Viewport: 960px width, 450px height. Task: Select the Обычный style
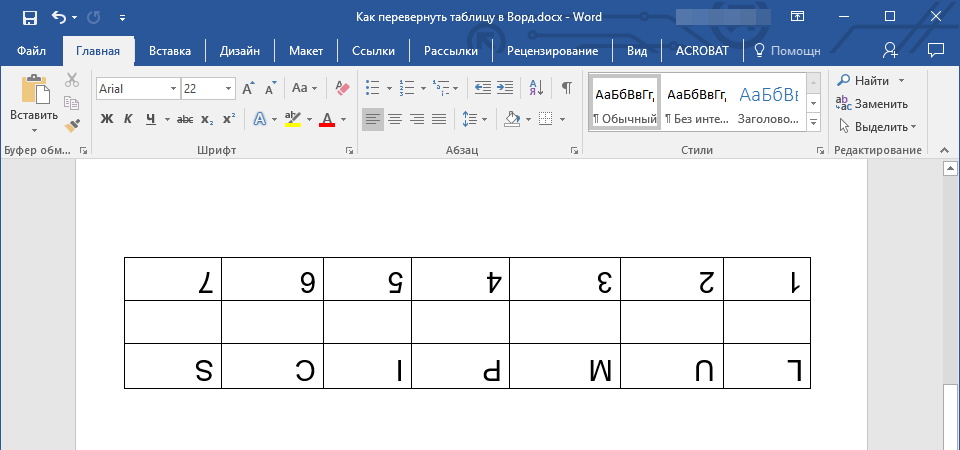pyautogui.click(x=624, y=102)
